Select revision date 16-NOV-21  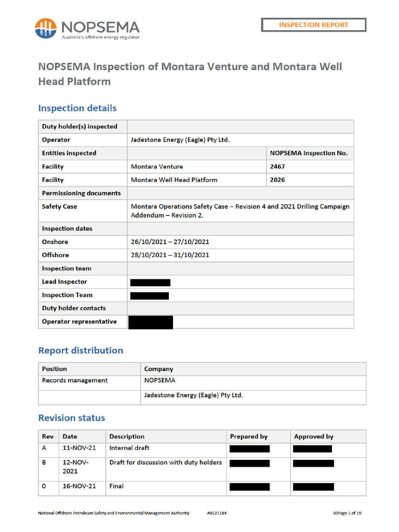79,486
